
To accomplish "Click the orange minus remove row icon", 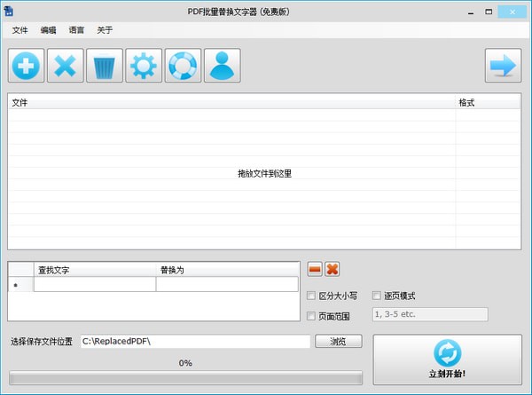I will click(x=315, y=269).
